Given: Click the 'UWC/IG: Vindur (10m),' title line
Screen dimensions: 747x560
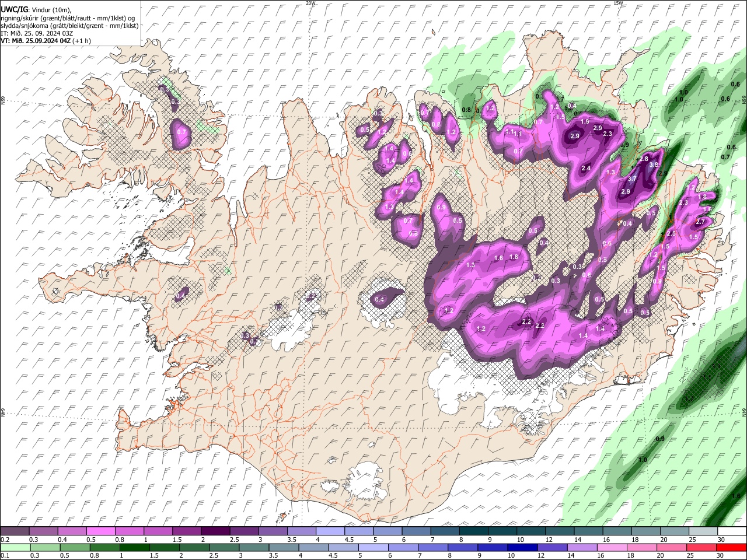Looking at the screenshot, I should tap(36, 10).
